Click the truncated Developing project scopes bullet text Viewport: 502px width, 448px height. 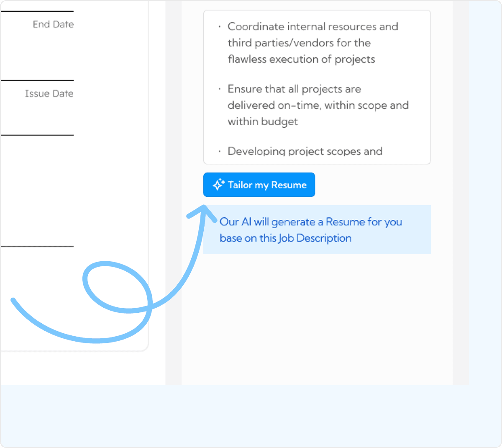click(x=305, y=151)
